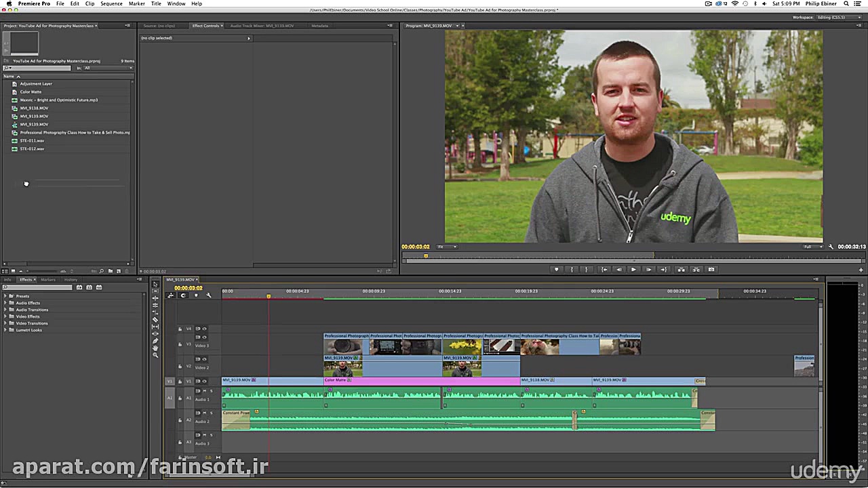Click the Add Marker button in Program monitor
This screenshot has width=868, height=488.
point(557,270)
